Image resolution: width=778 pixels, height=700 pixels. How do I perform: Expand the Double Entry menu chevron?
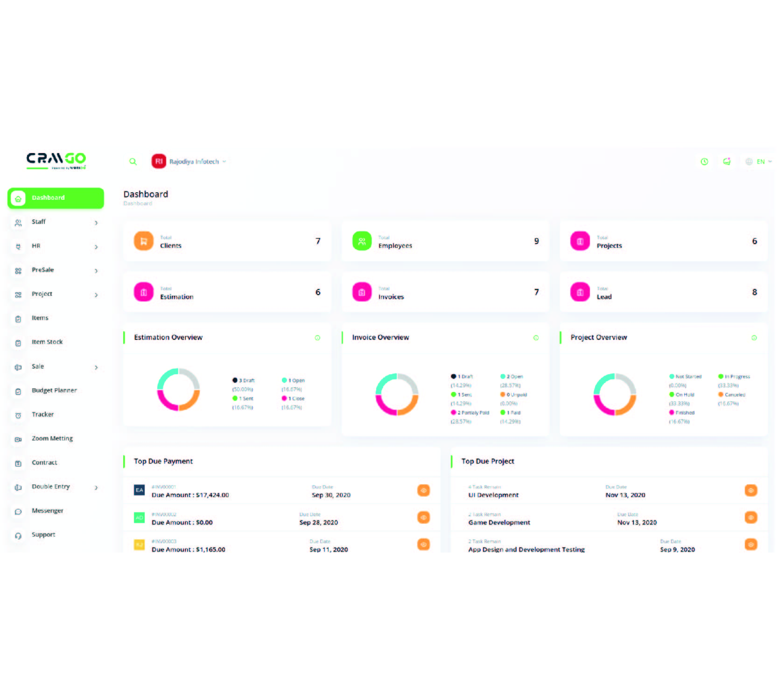[x=96, y=488]
